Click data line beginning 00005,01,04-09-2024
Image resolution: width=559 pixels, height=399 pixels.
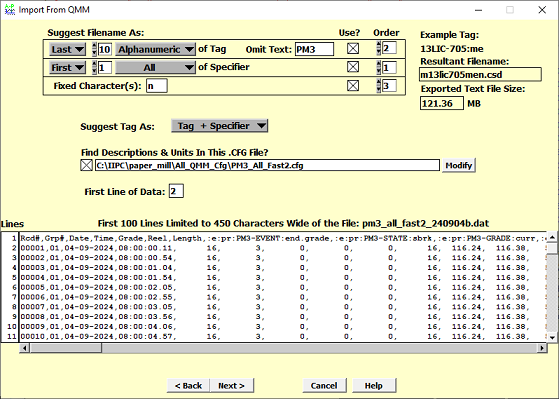(x=283, y=287)
